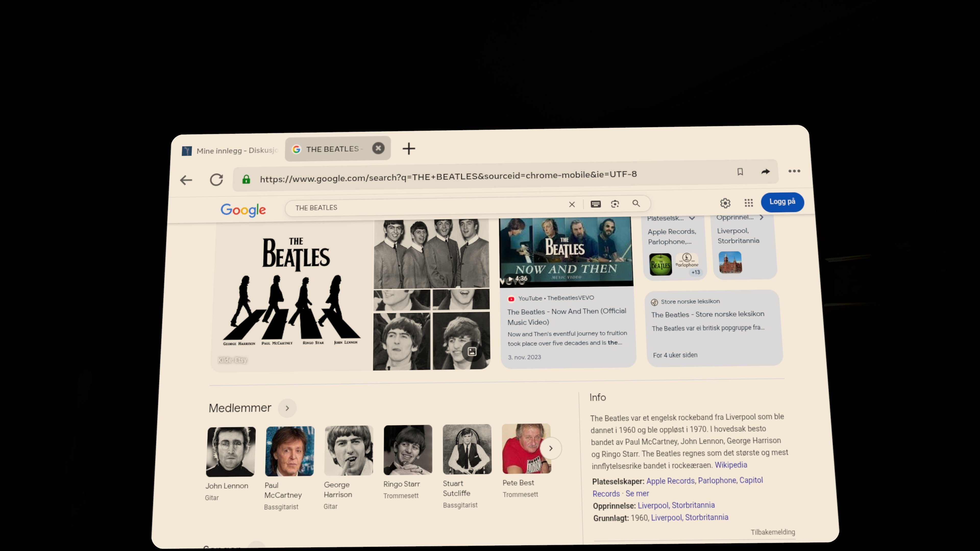Switch to the Mine innlegg tab
Image resolution: width=980 pixels, height=551 pixels.
point(230,151)
